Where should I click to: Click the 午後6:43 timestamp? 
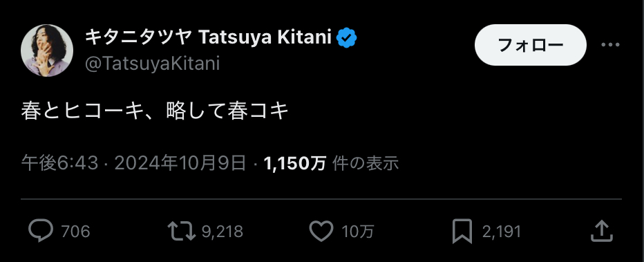[x=59, y=163]
